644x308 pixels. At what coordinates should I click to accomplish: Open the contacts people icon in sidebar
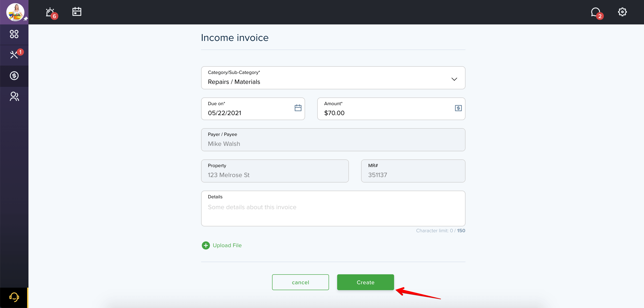pyautogui.click(x=14, y=96)
